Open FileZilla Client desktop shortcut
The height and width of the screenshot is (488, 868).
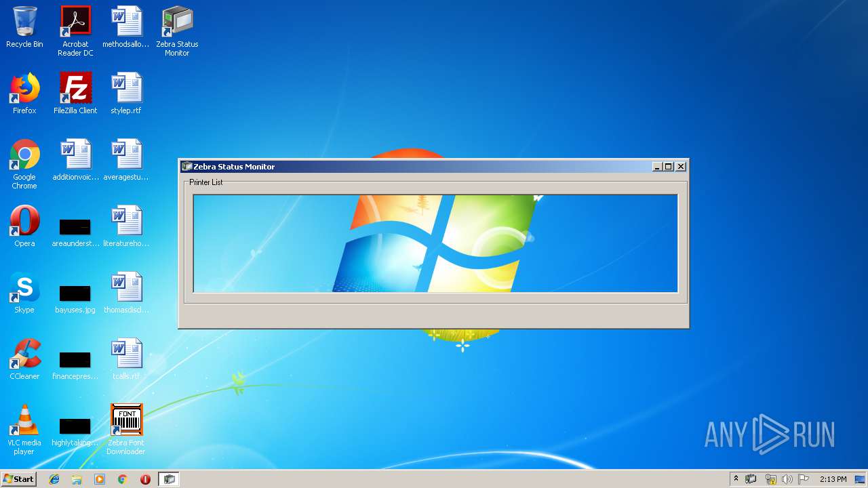point(75,94)
